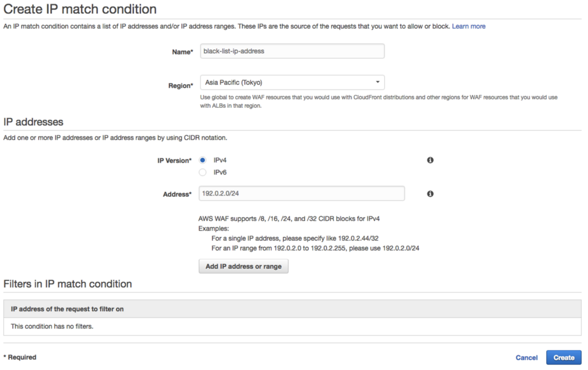Click the IPv4 option label text
This screenshot has width=588, height=370.
pos(220,161)
